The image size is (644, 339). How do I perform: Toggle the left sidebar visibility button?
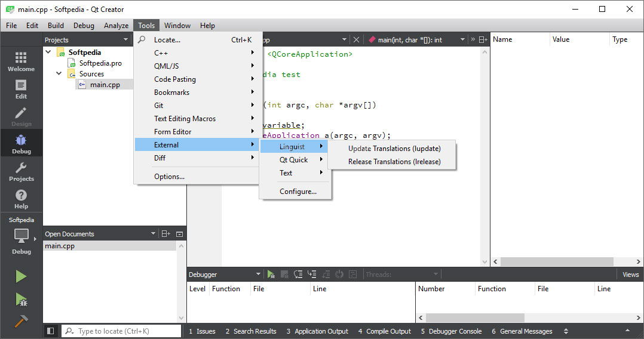(x=51, y=331)
